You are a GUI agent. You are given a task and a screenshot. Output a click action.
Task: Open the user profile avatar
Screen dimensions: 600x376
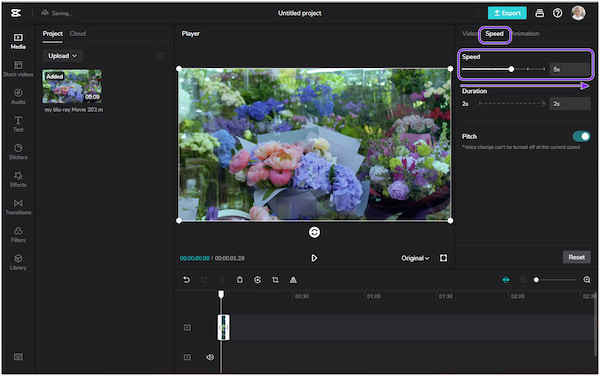pyautogui.click(x=578, y=13)
